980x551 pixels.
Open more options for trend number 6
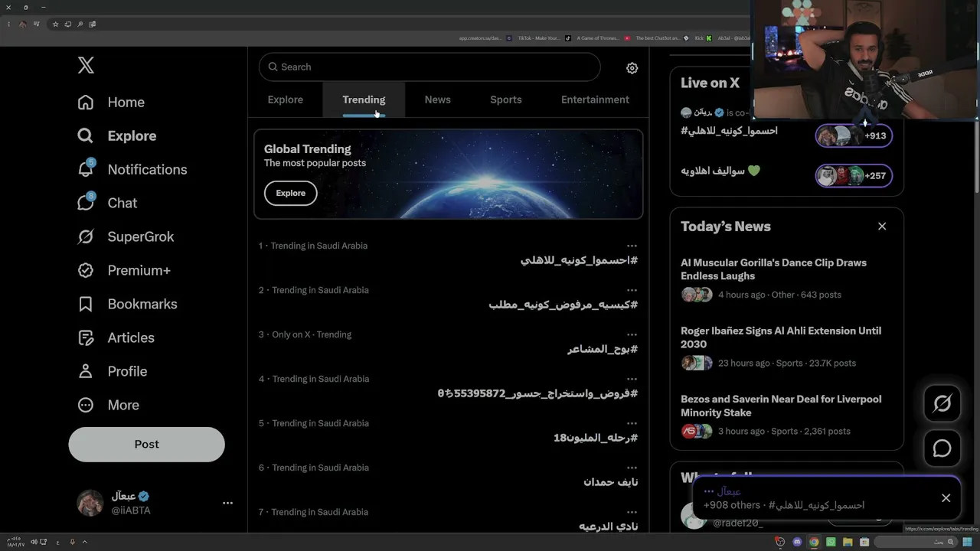coord(632,468)
